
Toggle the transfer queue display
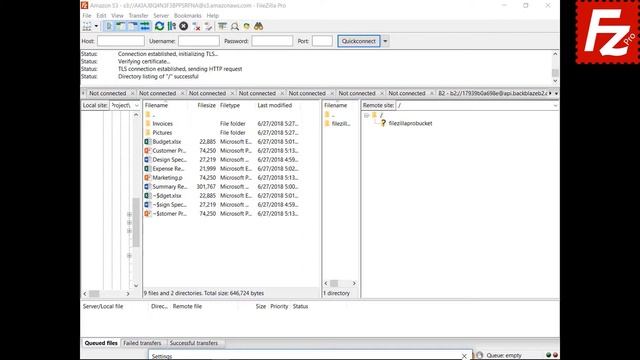point(145,27)
